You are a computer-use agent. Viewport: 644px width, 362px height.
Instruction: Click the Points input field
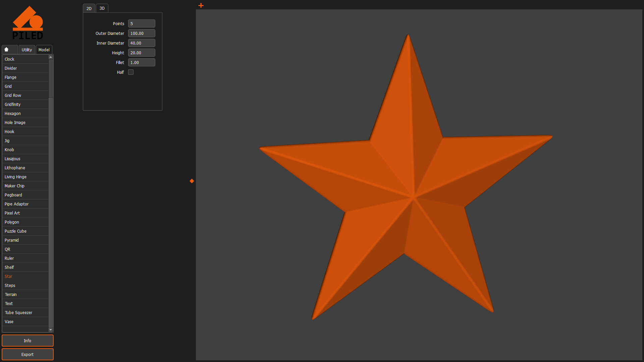tap(142, 23)
